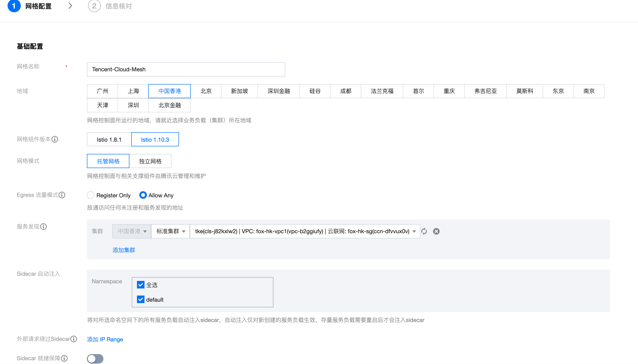Image resolution: width=638 pixels, height=364 pixels.
Task: Select 托管网格 mesh mode
Action: click(x=108, y=161)
